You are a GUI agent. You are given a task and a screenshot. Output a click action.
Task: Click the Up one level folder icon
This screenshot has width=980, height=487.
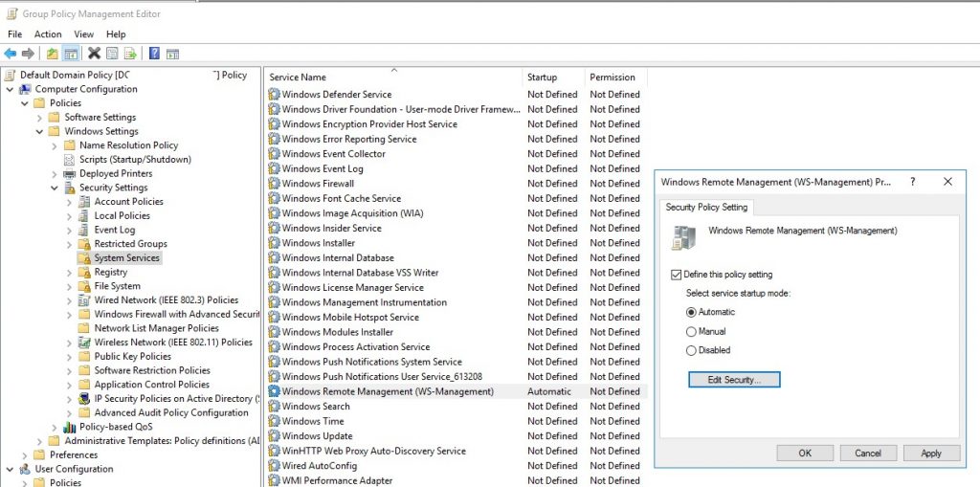[x=53, y=54]
